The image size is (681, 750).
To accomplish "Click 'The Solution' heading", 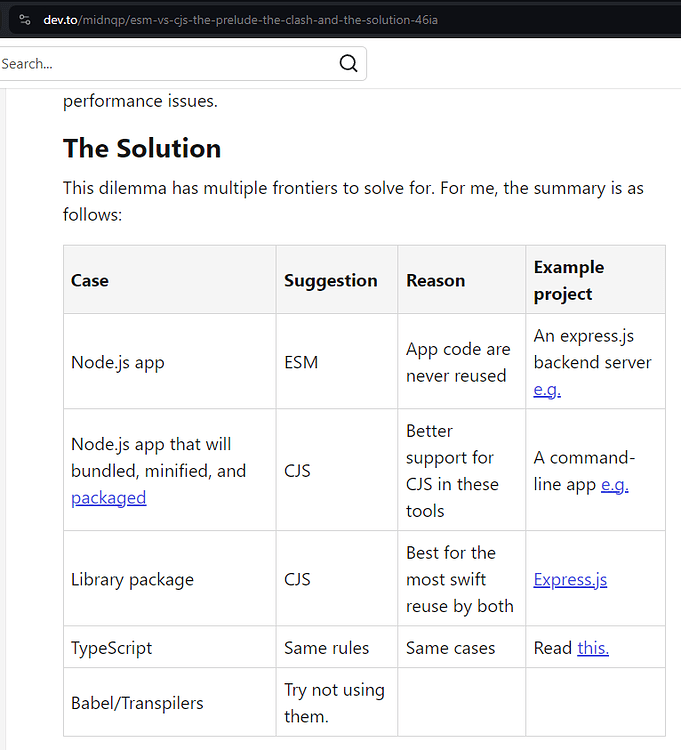I will click(x=142, y=148).
